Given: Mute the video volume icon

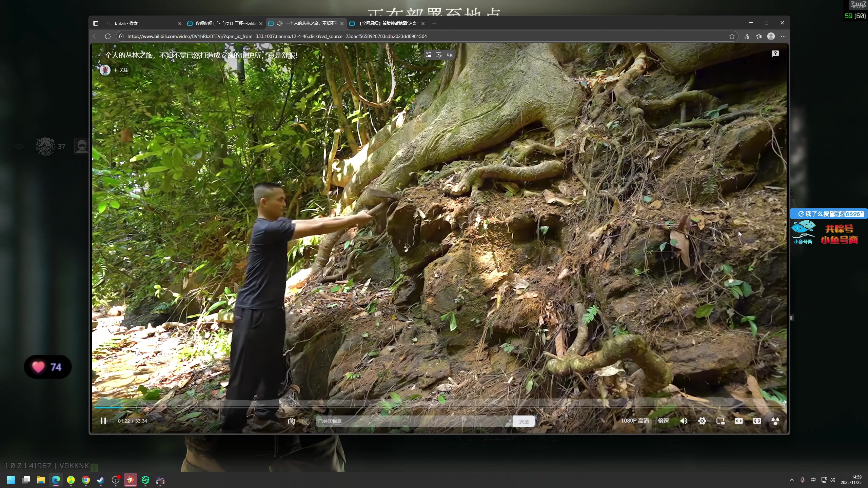Looking at the screenshot, I should 684,421.
